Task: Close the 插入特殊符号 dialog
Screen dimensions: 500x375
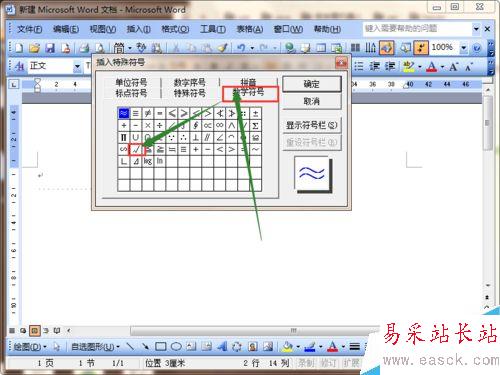Action: [x=342, y=62]
